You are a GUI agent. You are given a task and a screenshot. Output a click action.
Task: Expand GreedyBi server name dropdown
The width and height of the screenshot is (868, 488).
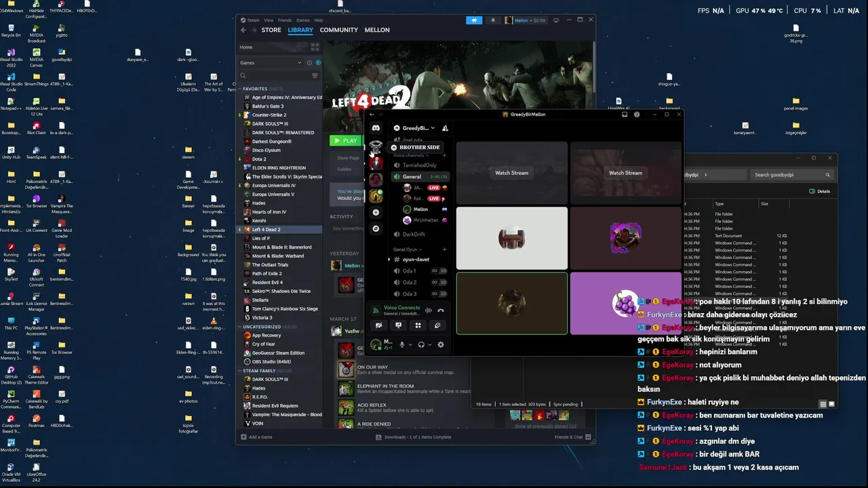(x=433, y=128)
